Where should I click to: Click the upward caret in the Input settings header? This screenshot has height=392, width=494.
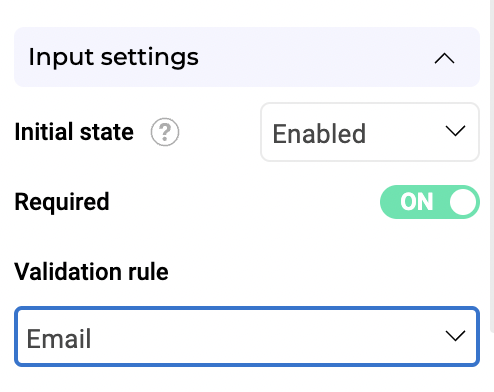click(x=444, y=59)
